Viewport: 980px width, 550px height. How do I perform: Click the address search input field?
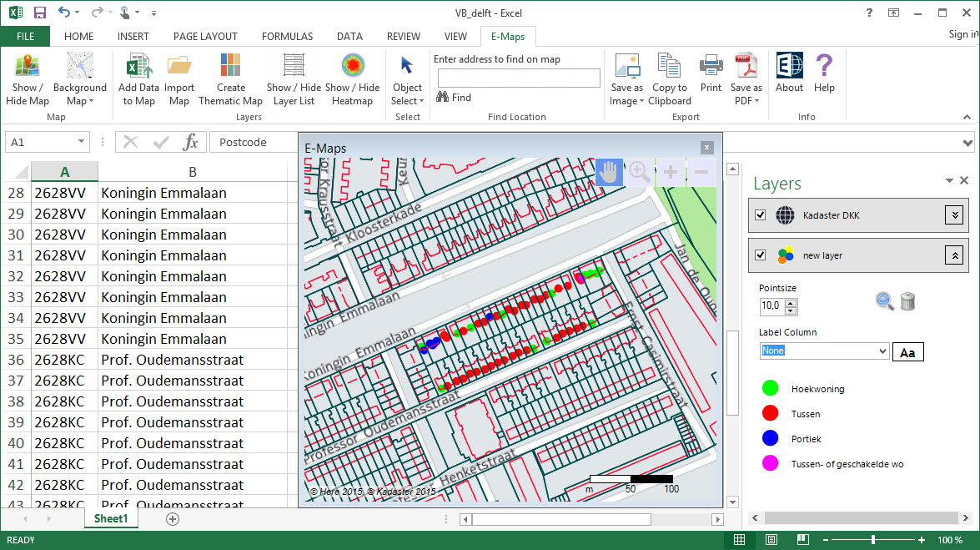click(x=519, y=78)
